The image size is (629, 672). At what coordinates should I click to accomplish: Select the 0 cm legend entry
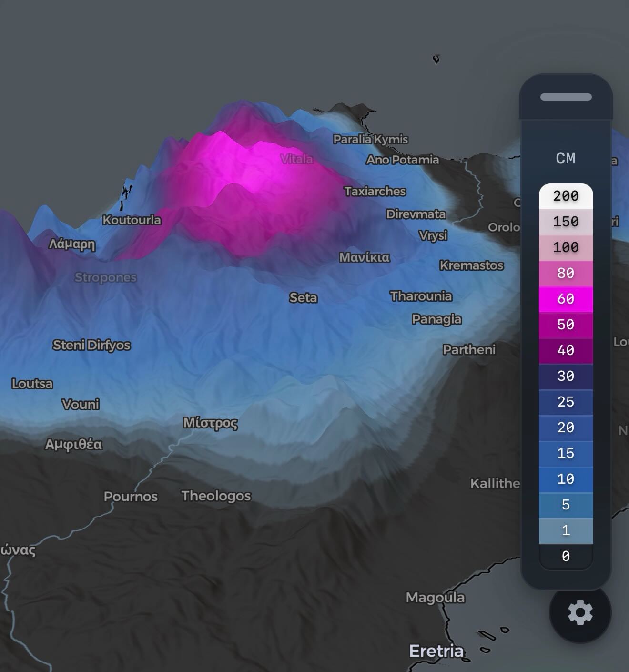(566, 556)
